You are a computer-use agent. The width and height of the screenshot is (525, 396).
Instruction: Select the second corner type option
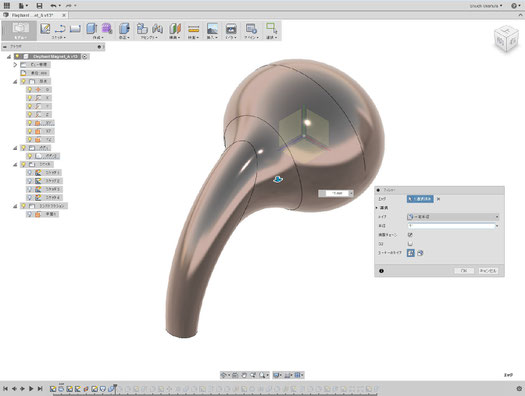[x=420, y=253]
